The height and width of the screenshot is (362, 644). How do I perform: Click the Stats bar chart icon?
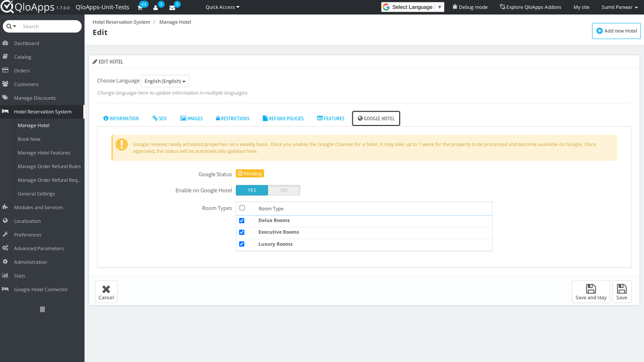[x=6, y=276]
